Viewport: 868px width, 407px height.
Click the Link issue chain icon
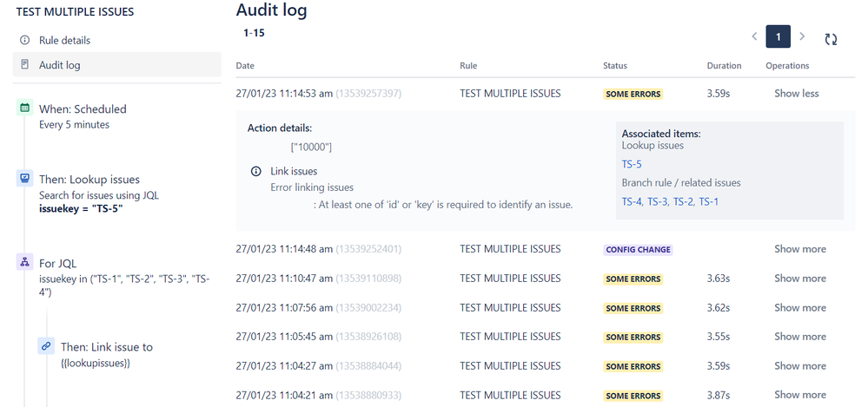(47, 346)
